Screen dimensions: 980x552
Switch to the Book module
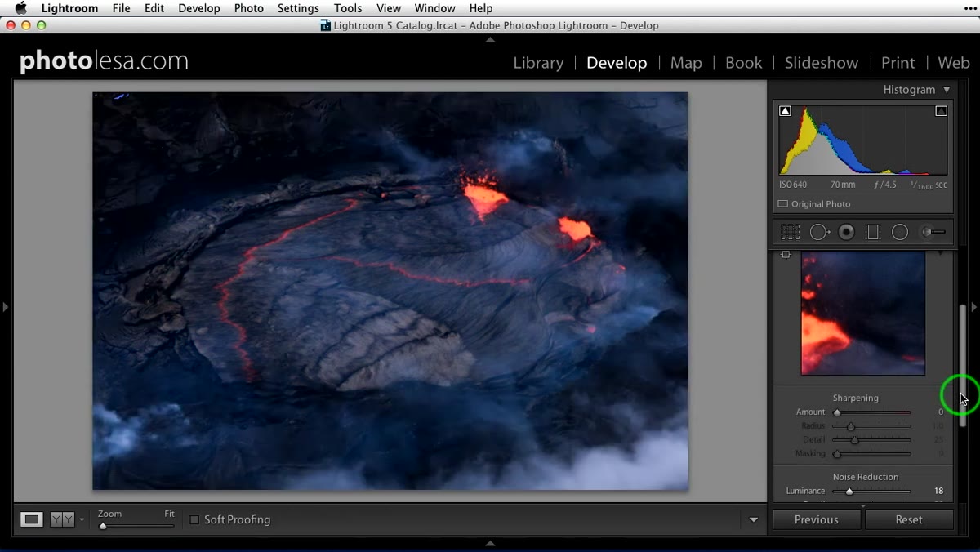tap(743, 63)
